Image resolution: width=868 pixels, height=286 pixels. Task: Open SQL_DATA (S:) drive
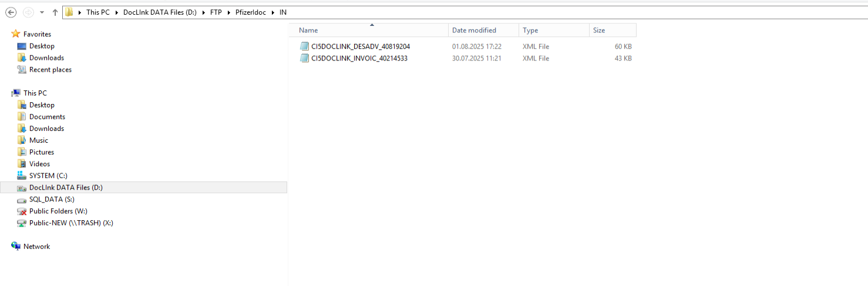52,199
